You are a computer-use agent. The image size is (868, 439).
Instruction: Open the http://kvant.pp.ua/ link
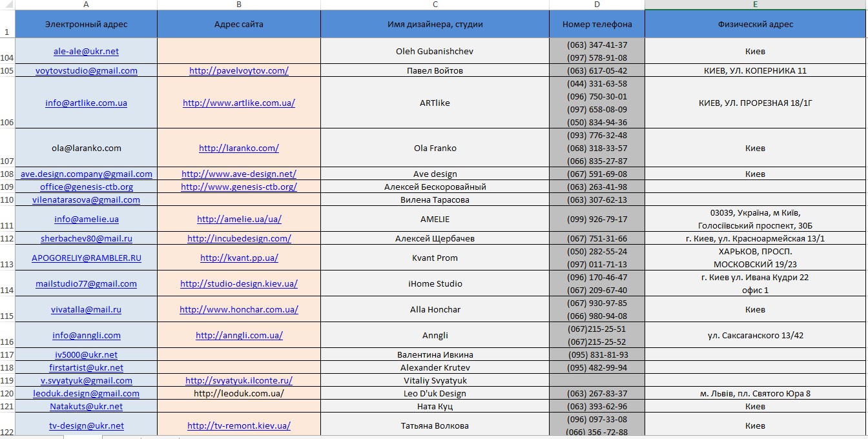click(239, 258)
